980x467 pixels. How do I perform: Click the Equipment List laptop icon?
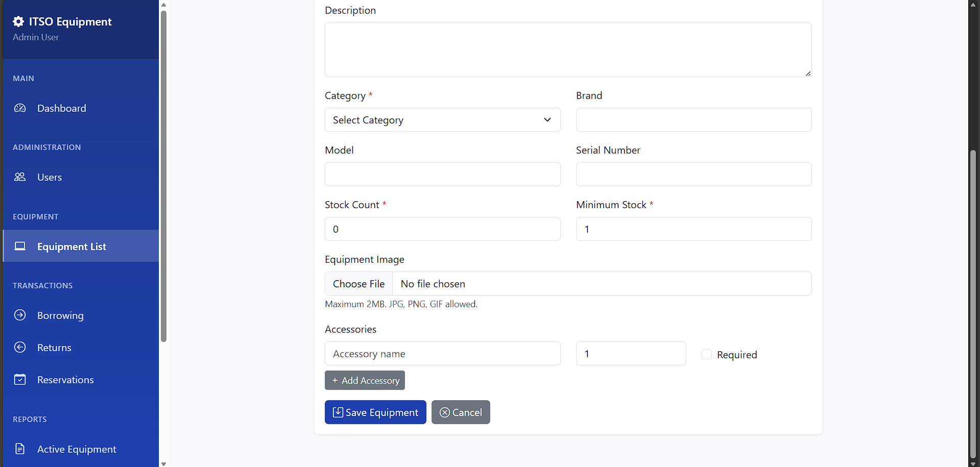tap(20, 247)
